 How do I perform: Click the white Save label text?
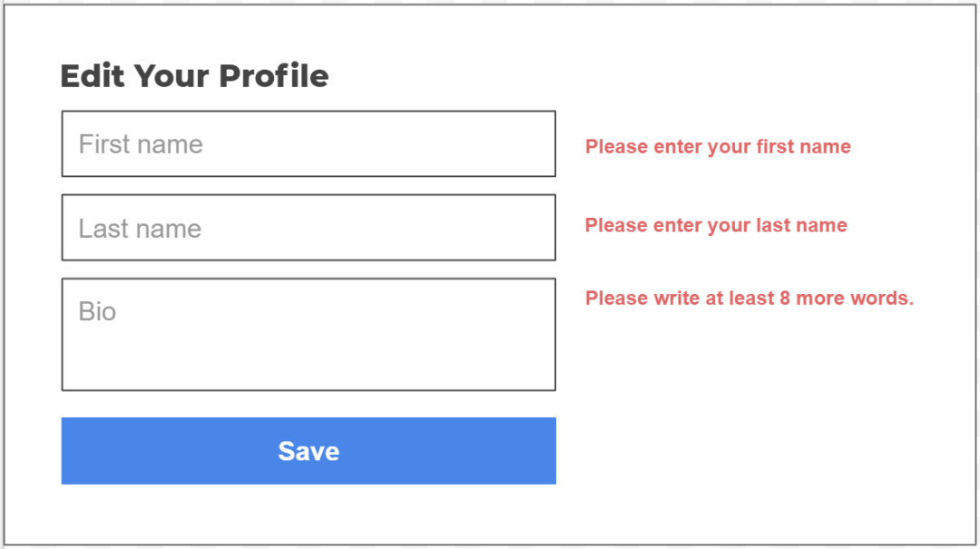pyautogui.click(x=309, y=451)
